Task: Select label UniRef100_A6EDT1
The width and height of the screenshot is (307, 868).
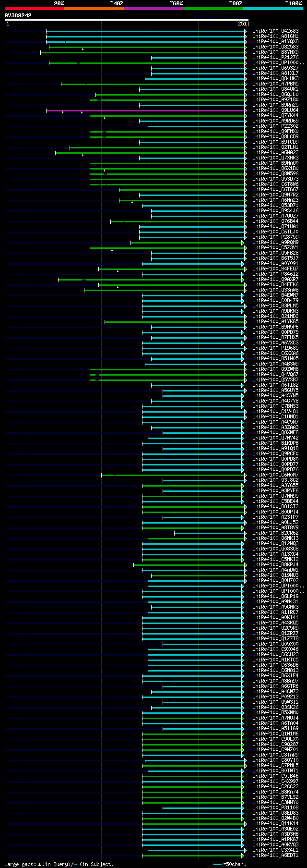Action: click(275, 856)
